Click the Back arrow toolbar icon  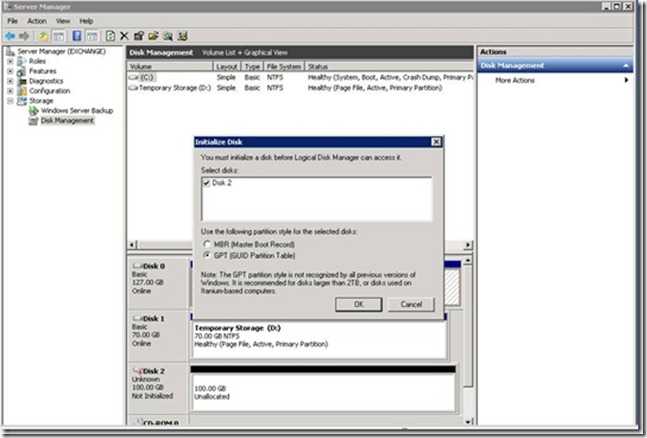tap(10, 36)
